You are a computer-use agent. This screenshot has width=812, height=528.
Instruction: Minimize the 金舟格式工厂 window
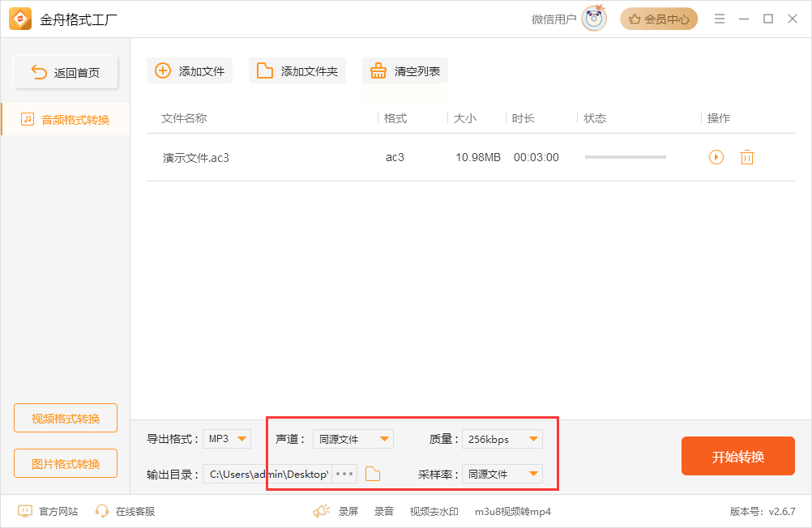(744, 19)
